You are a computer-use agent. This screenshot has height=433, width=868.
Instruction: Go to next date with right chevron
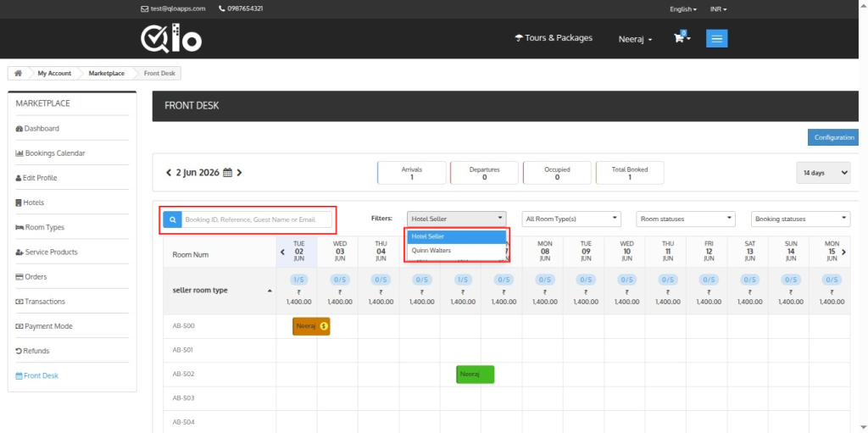point(239,173)
